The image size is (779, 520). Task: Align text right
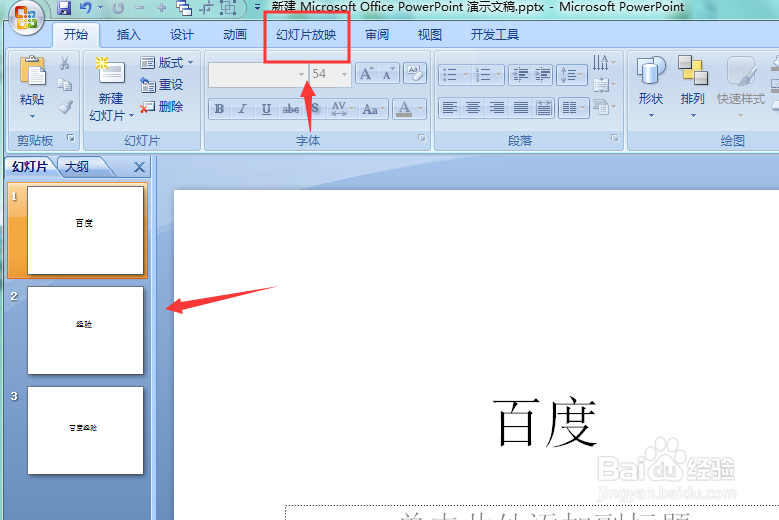tap(497, 108)
